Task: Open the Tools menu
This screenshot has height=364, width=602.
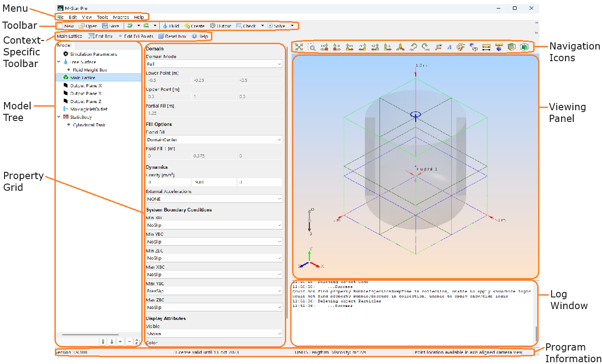Action: (103, 17)
